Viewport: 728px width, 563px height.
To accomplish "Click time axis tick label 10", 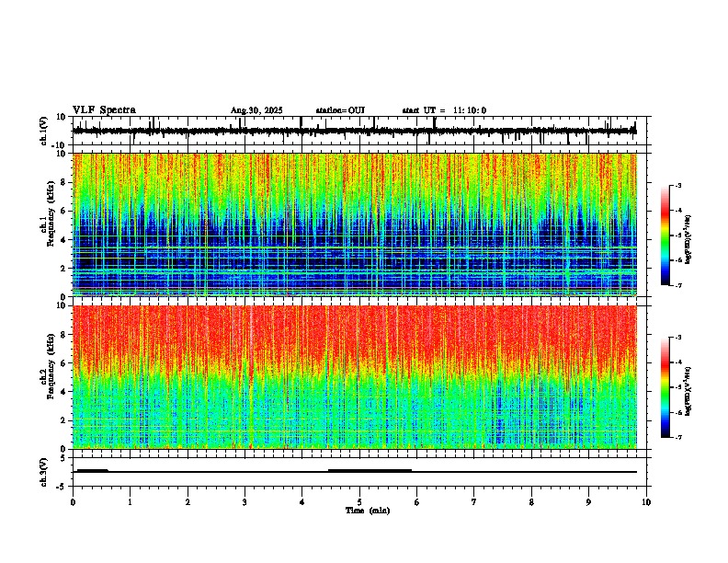I will click(646, 502).
